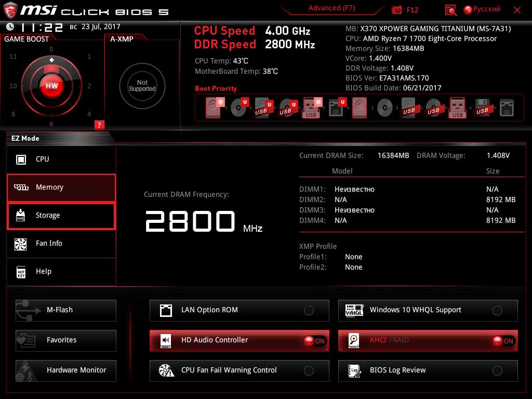Select the Memory section
This screenshot has width=532, height=399.
tap(61, 187)
